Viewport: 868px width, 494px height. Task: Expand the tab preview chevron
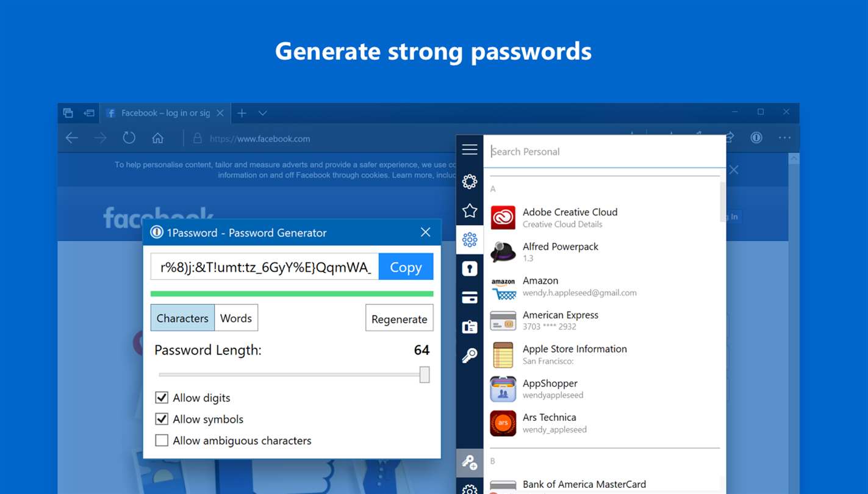[x=263, y=113]
